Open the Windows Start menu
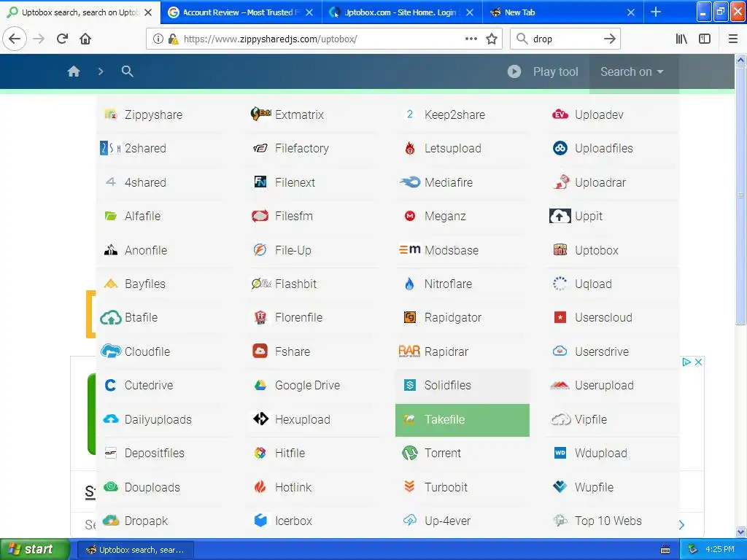The height and width of the screenshot is (560, 747). 35,549
